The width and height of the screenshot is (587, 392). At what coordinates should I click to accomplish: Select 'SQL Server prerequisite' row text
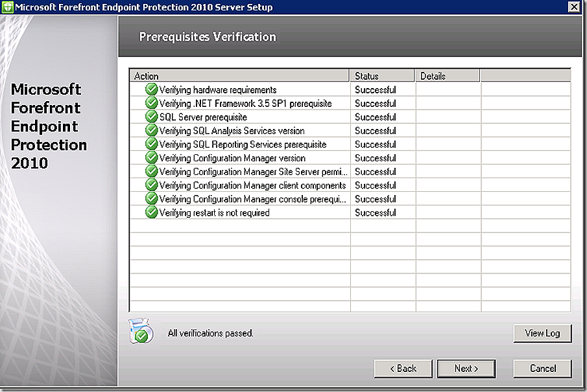[203, 117]
